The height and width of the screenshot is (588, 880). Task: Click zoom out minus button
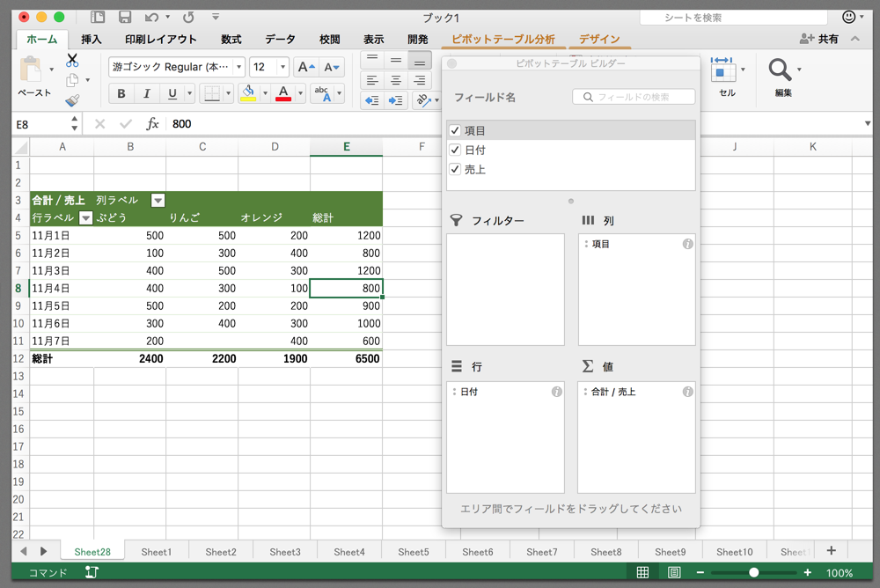pyautogui.click(x=700, y=572)
